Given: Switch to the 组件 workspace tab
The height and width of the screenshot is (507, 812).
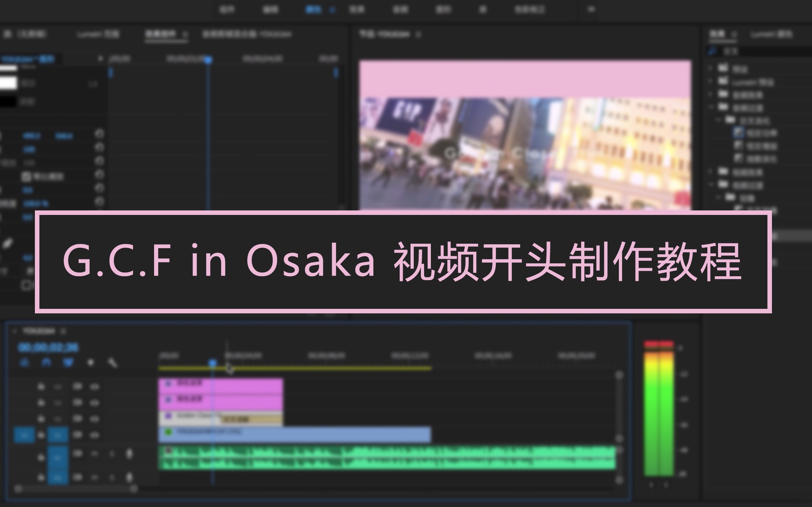Looking at the screenshot, I should point(227,9).
